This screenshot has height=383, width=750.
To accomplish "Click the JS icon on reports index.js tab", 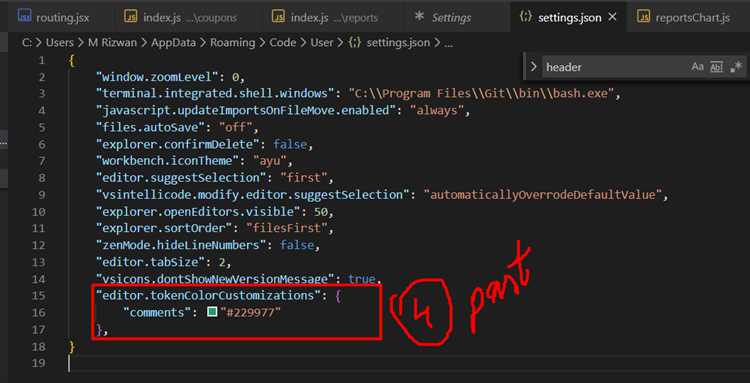I will tap(278, 17).
